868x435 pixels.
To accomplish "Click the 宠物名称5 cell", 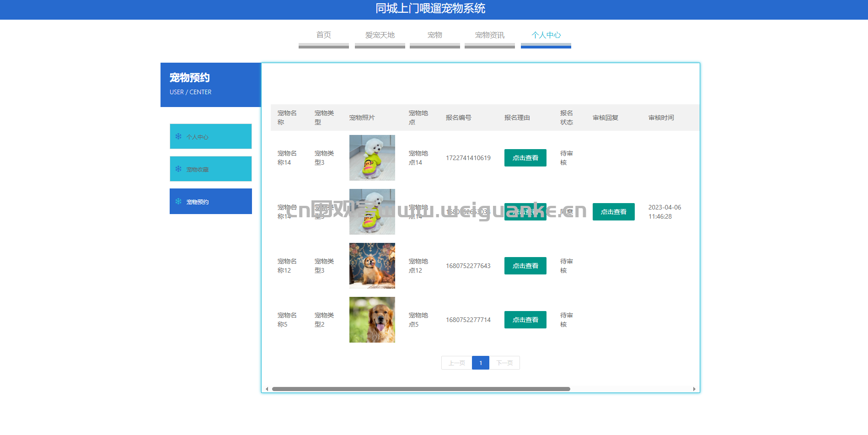I will click(x=287, y=320).
